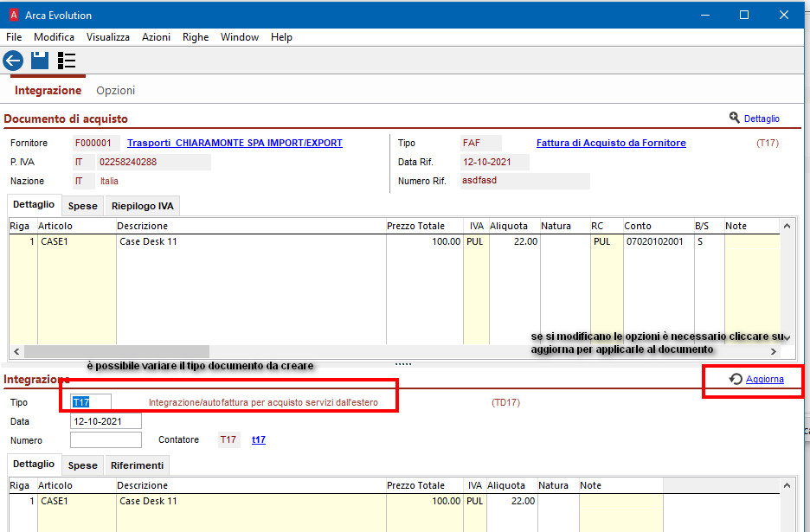Open the Fattura di Acquisto da Fornitore link
Screen dimensions: 810x532
click(x=611, y=143)
